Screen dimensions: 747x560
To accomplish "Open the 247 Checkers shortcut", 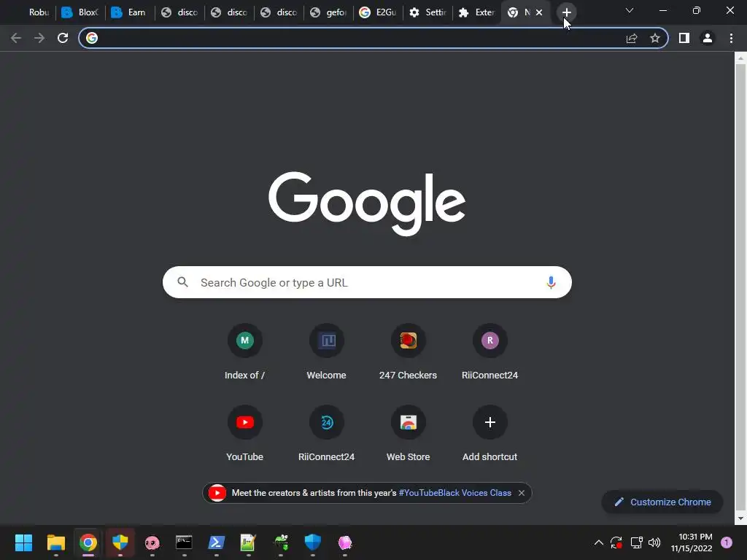I will coord(409,352).
